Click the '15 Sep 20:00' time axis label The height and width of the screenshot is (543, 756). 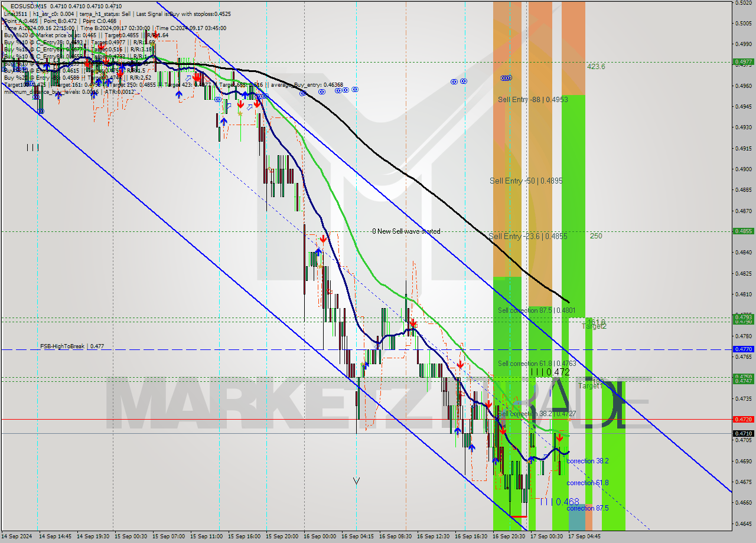[x=282, y=537]
